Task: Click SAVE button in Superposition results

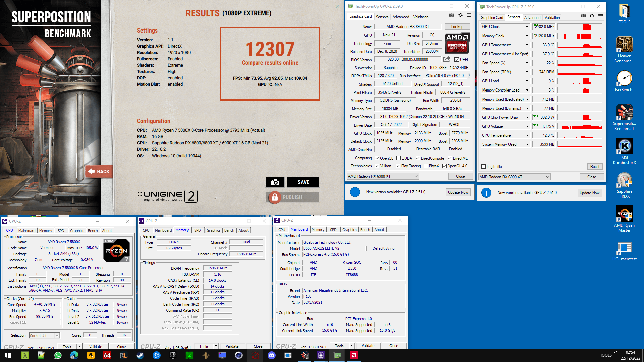Action: coord(303,182)
